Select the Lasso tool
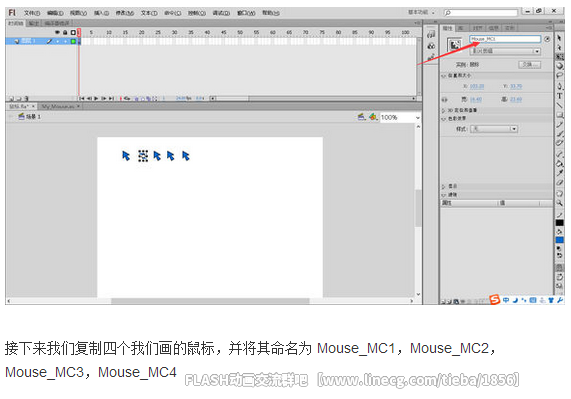 point(559,75)
